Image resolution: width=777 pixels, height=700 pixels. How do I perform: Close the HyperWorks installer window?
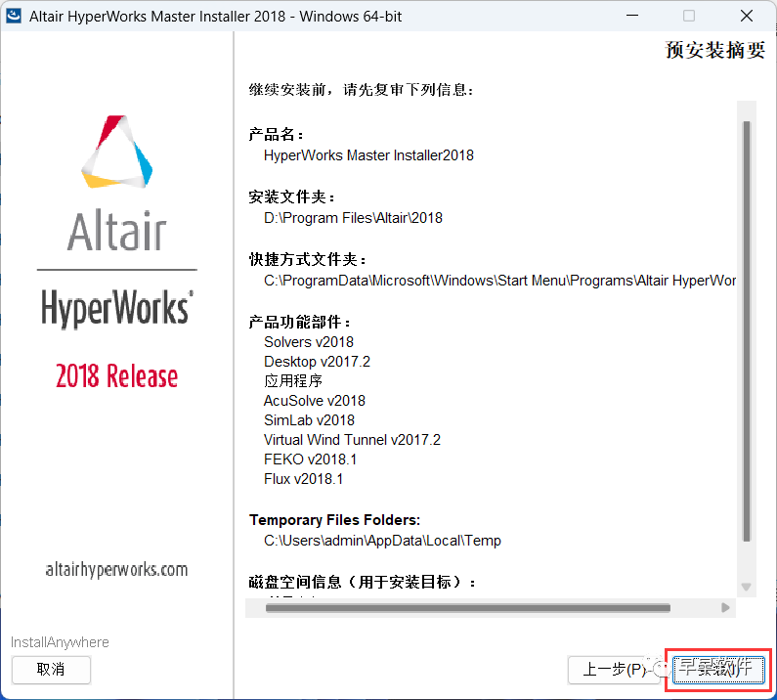coord(747,16)
